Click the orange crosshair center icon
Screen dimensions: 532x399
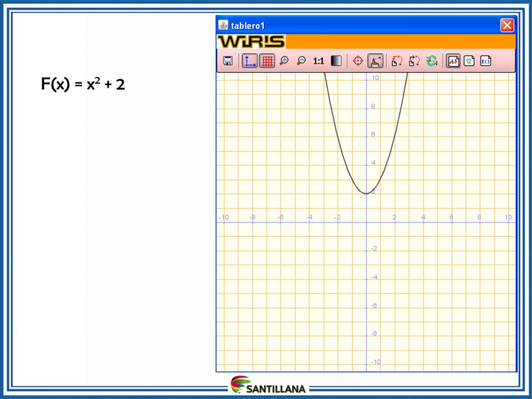358,61
